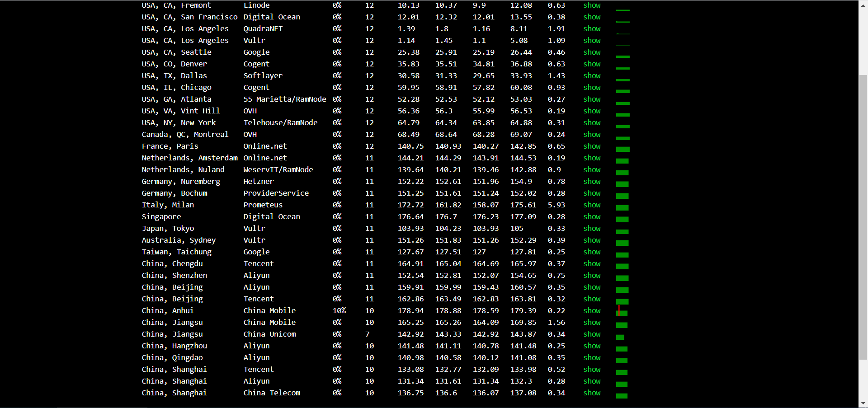Open show link for Dallas Softlayer

pyautogui.click(x=592, y=76)
